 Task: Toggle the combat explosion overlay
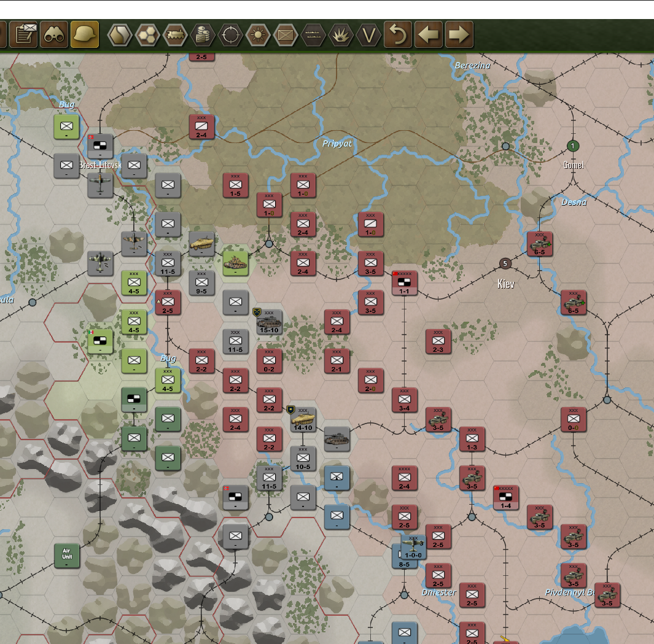pyautogui.click(x=341, y=34)
